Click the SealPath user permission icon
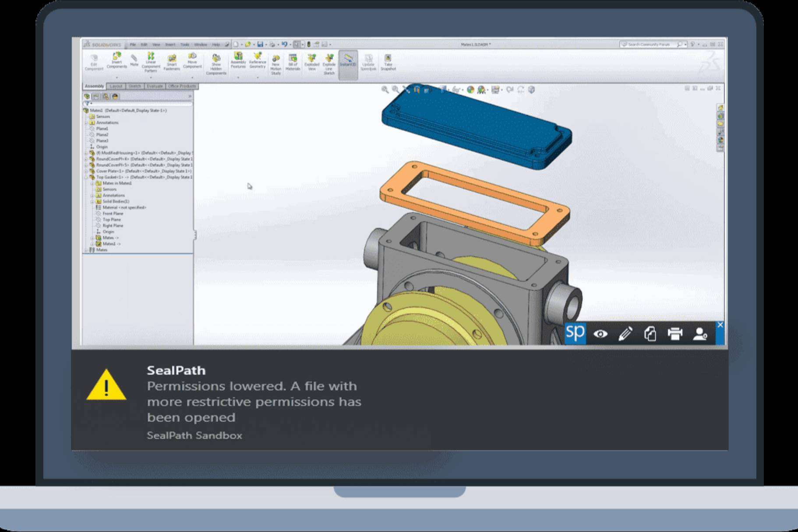Image resolution: width=798 pixels, height=532 pixels. tap(700, 334)
